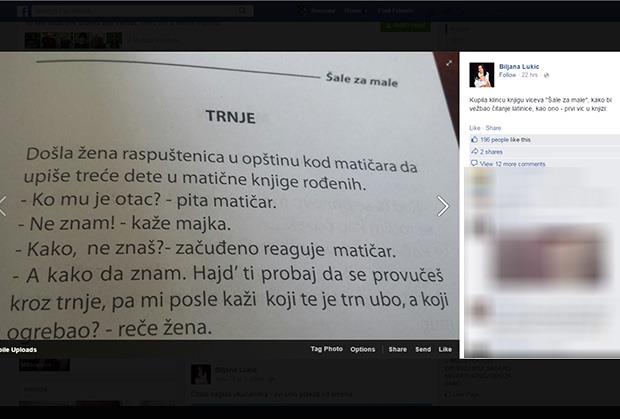Click the search magnifier icon

(x=243, y=11)
